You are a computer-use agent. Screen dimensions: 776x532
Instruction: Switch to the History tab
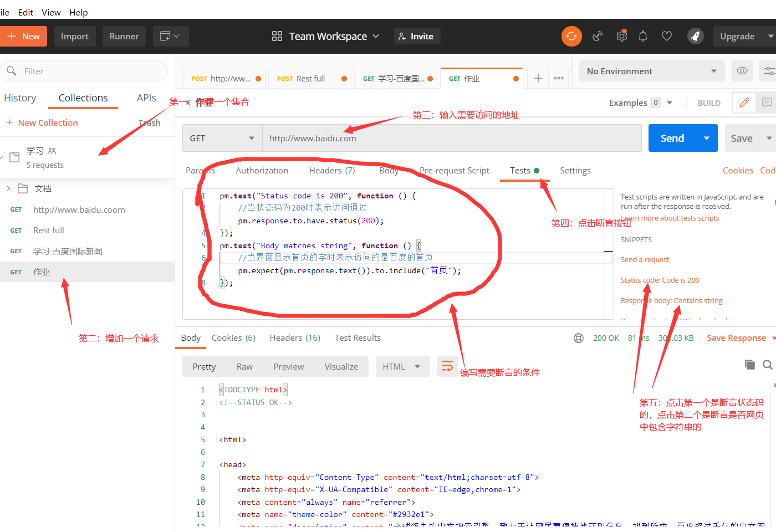pyautogui.click(x=20, y=98)
